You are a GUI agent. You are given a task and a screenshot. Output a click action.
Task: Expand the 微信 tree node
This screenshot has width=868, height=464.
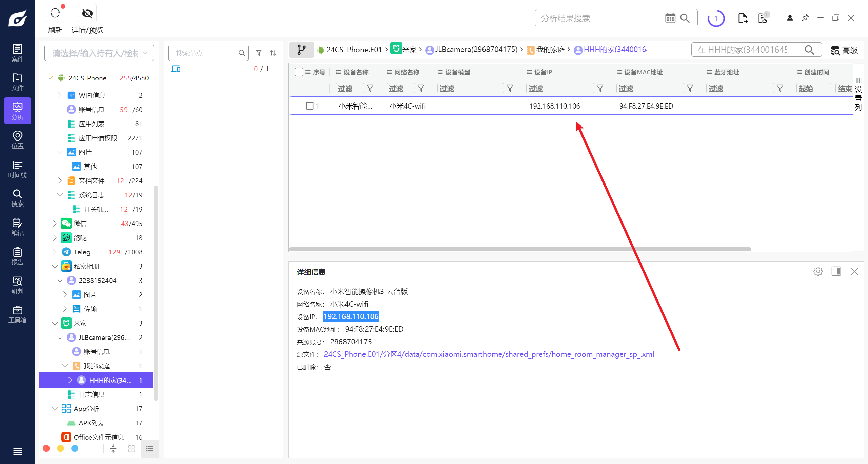coord(55,224)
